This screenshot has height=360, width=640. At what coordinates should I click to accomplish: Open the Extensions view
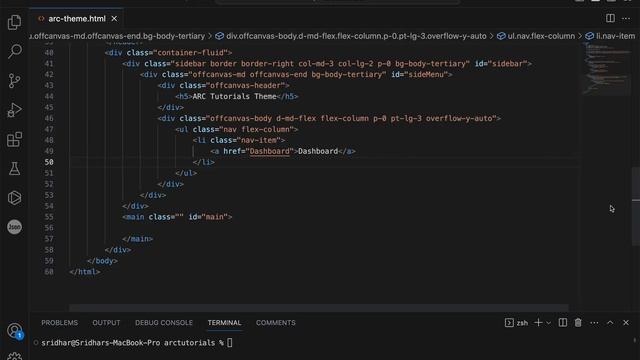coord(14,139)
